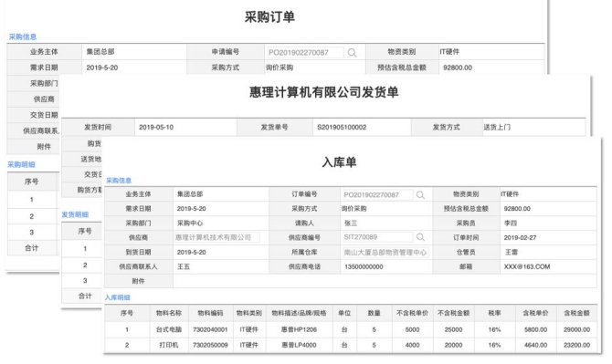Click the 供应商 input showing 惠理计算机技术有限公司
This screenshot has width=612, height=364.
tap(216, 237)
